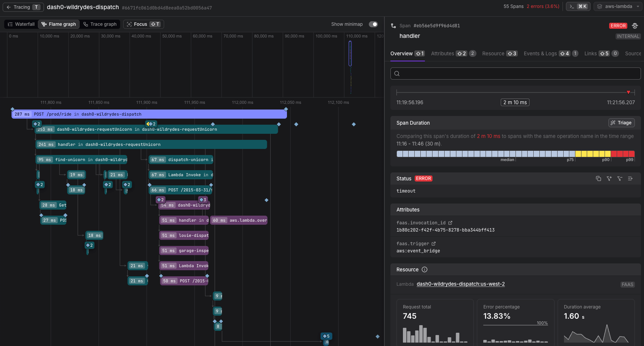
Task: Open the aws-lambda dataset dropdown
Action: coord(618,6)
